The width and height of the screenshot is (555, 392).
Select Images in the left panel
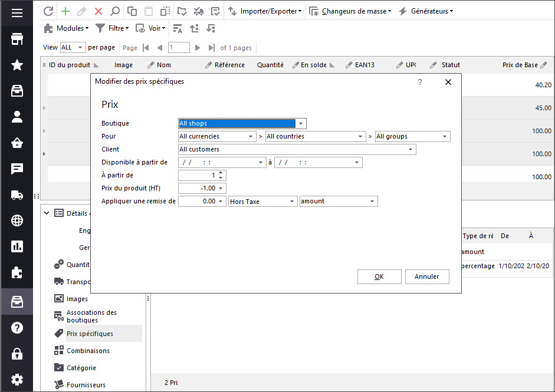(x=77, y=299)
